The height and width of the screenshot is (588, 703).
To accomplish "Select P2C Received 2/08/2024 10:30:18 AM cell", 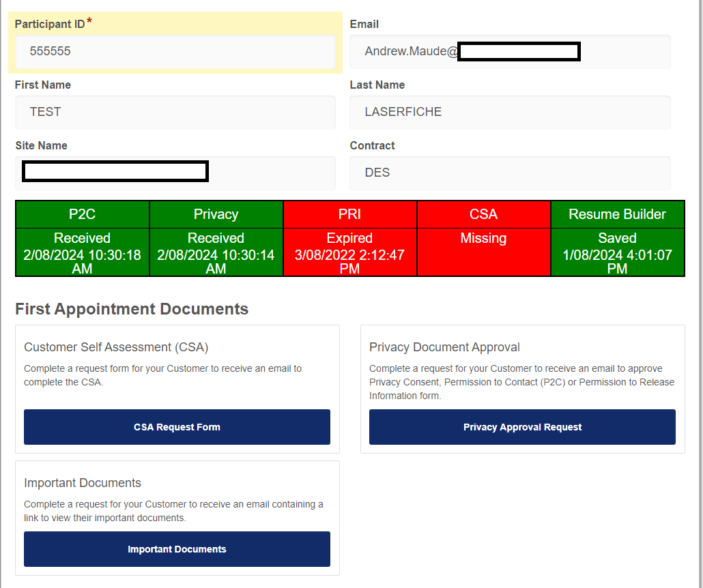I will 83,252.
